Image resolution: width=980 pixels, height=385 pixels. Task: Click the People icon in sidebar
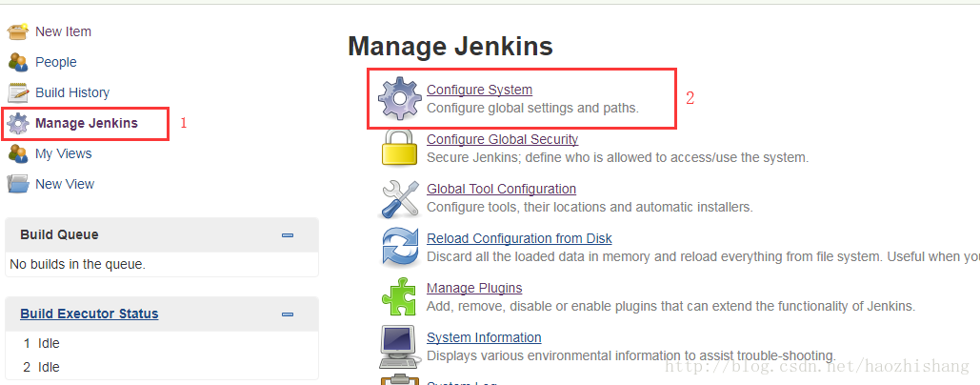[17, 62]
